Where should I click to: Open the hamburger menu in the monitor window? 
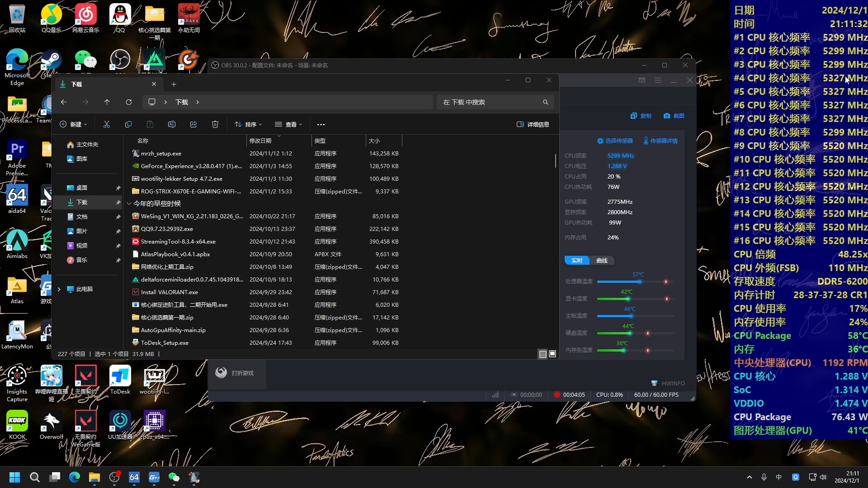tap(658, 80)
